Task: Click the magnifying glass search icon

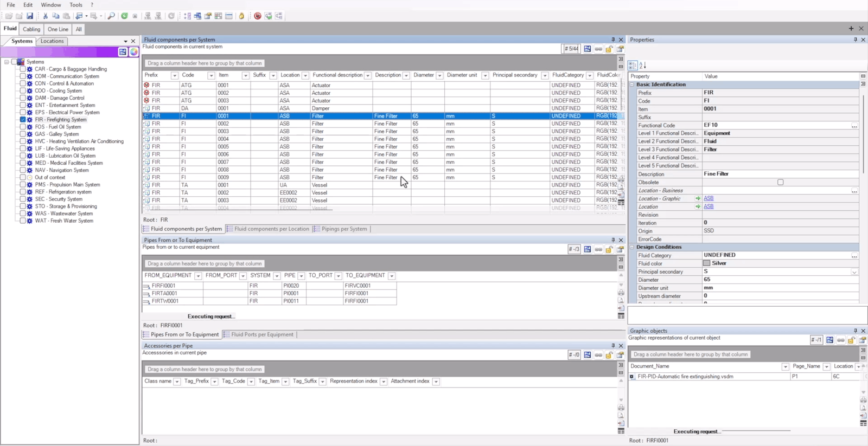Action: click(111, 16)
